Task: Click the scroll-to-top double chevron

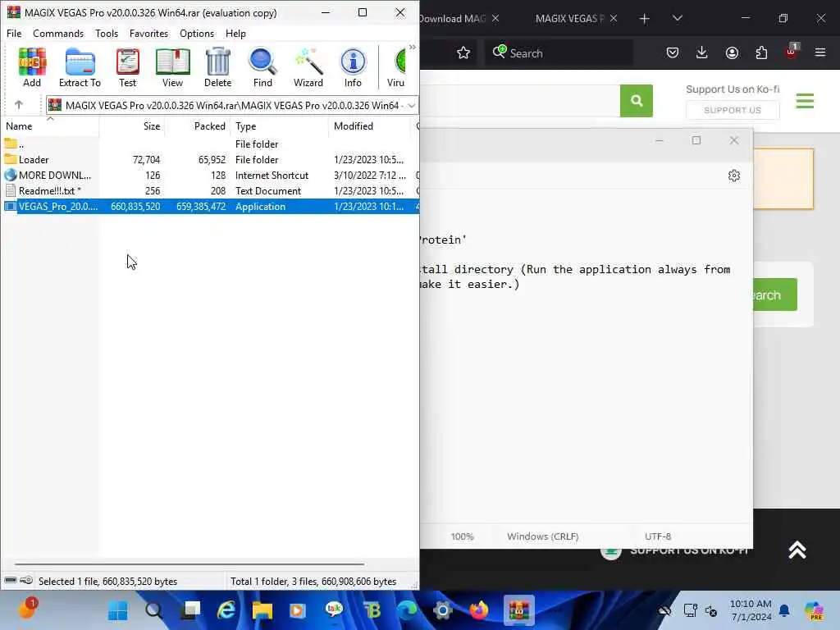Action: click(797, 550)
